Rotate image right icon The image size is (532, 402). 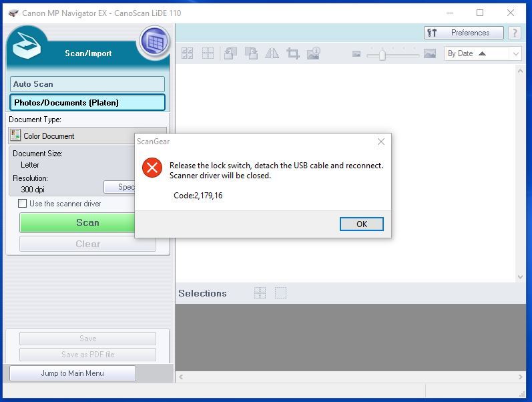252,53
